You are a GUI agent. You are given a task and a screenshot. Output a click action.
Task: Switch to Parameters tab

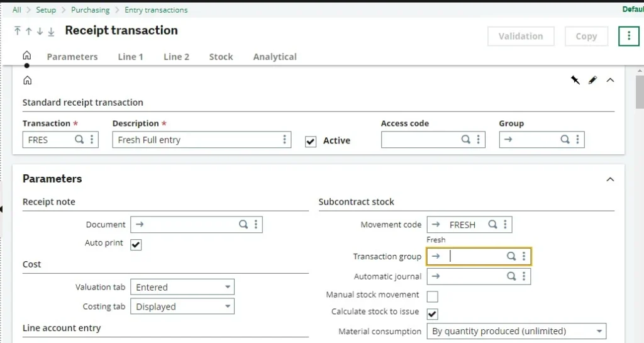coord(72,57)
